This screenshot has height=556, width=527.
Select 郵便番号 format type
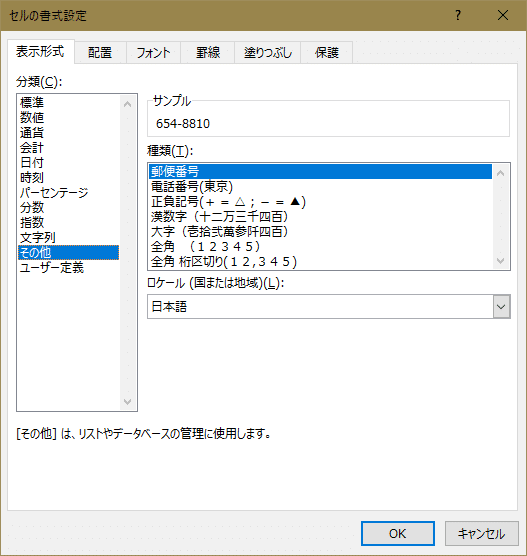point(320,171)
